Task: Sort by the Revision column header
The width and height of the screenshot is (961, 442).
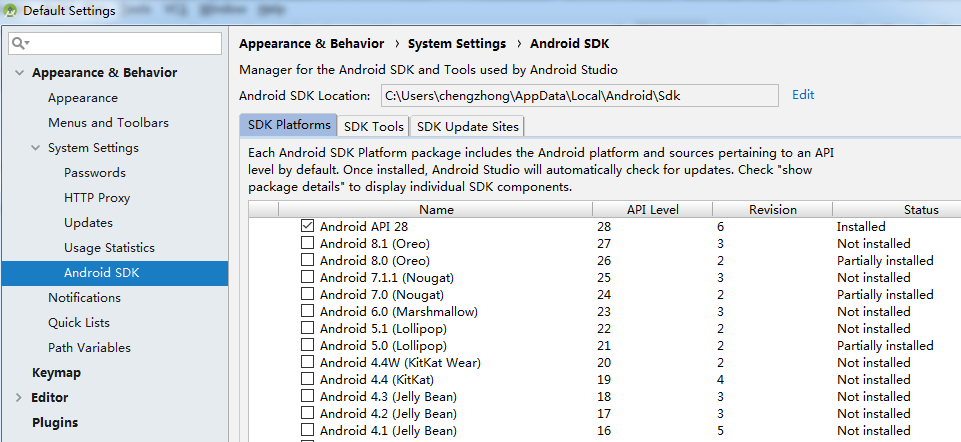Action: pyautogui.click(x=772, y=210)
